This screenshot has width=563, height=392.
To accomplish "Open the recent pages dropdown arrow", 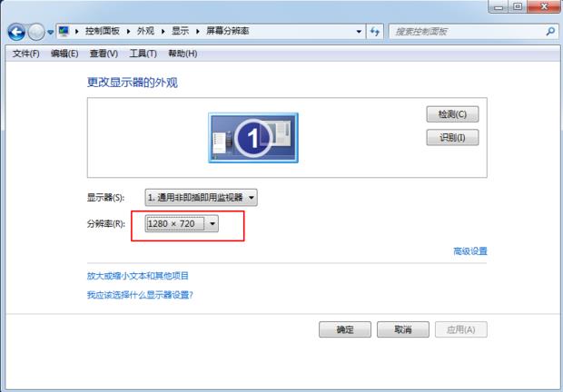I will (49, 33).
